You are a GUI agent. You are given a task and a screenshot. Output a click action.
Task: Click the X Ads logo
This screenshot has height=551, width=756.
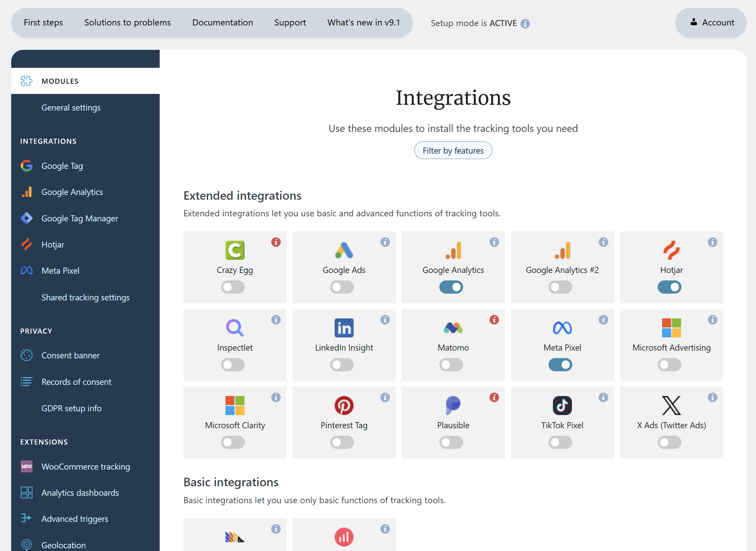(x=672, y=406)
